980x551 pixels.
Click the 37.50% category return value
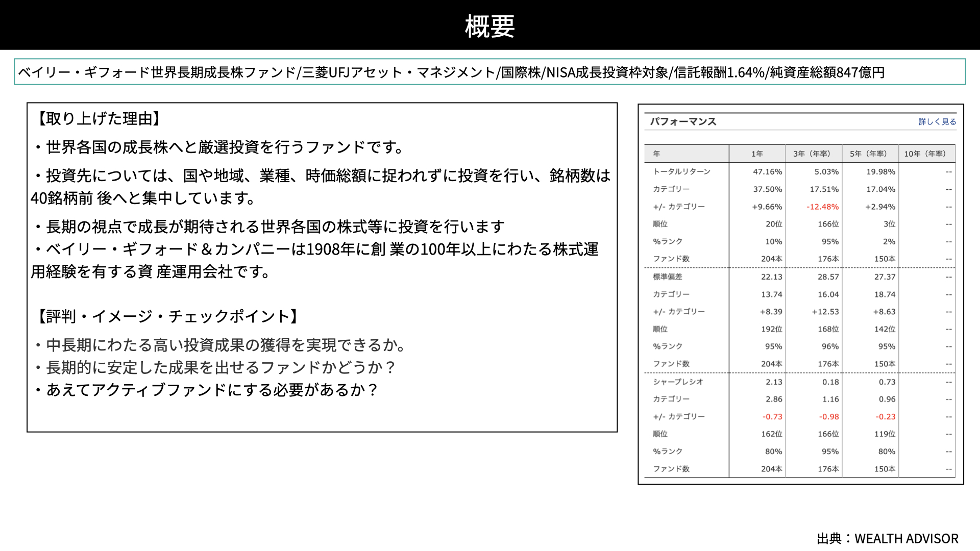point(767,189)
